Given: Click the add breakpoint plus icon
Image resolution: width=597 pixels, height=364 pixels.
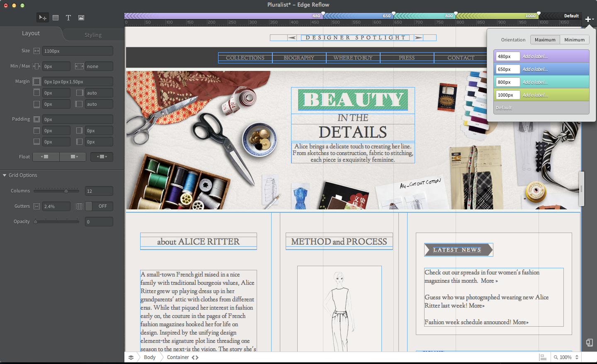Looking at the screenshot, I should tap(588, 19).
